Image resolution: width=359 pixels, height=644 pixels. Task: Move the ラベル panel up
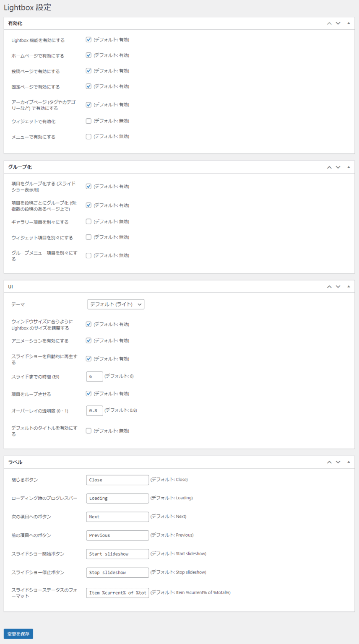(x=329, y=461)
